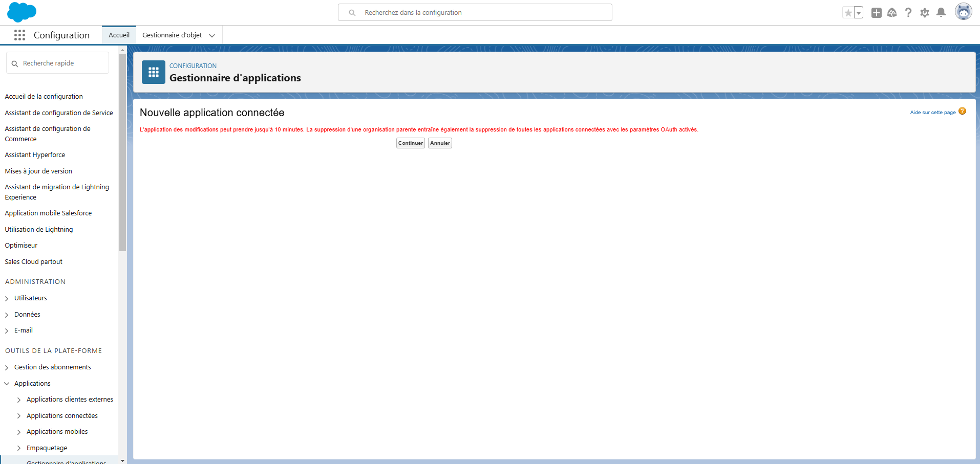Image resolution: width=980 pixels, height=464 pixels.
Task: Click the sidebar scroll up arrow
Action: (122, 50)
